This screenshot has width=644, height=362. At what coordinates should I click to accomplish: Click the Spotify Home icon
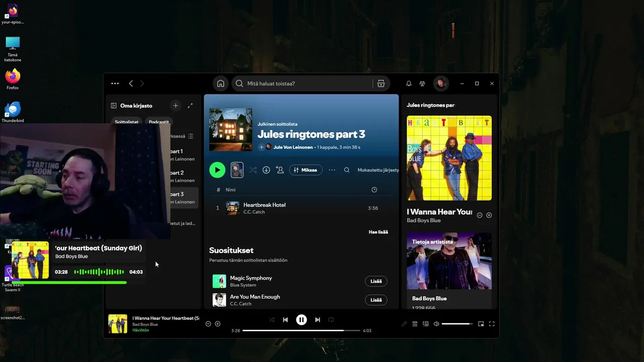pos(220,83)
